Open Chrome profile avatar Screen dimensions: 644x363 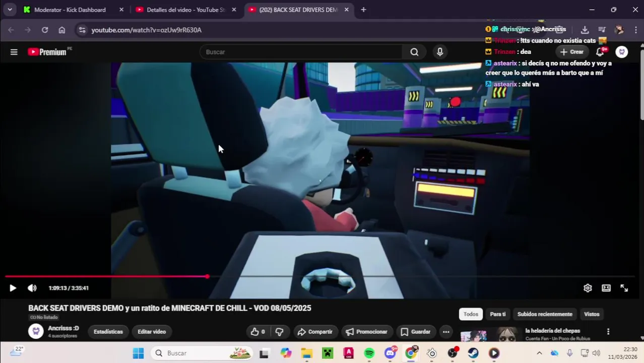(619, 30)
